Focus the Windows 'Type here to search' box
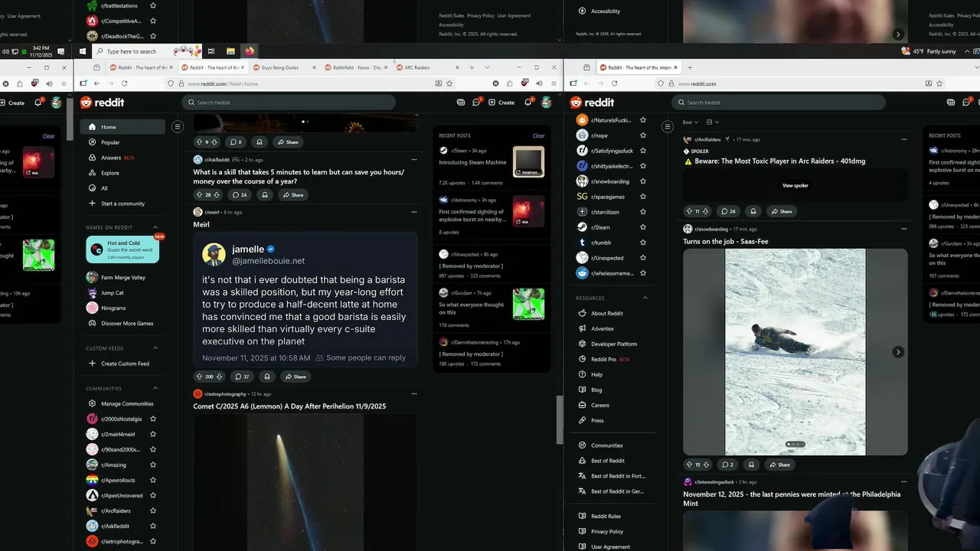 click(147, 51)
